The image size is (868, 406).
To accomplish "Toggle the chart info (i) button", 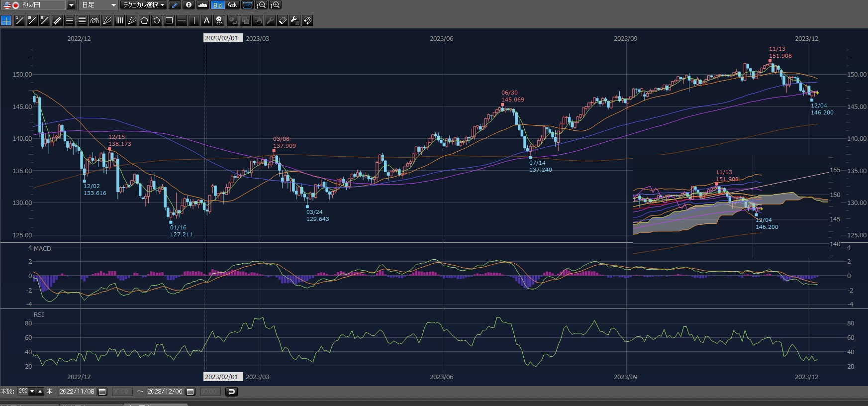I will (189, 5).
